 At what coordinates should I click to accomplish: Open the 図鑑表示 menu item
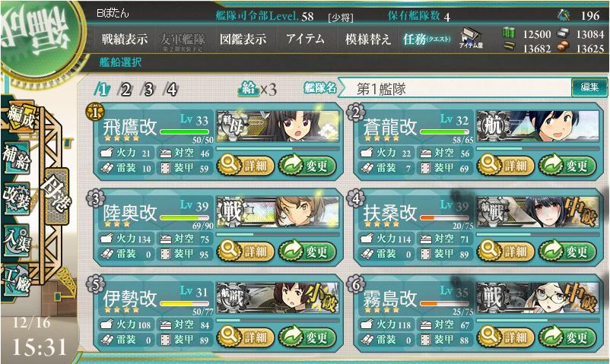tap(243, 40)
